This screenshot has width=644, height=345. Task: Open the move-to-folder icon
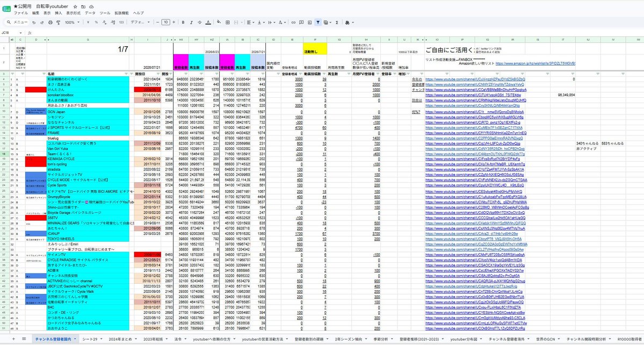(83, 7)
